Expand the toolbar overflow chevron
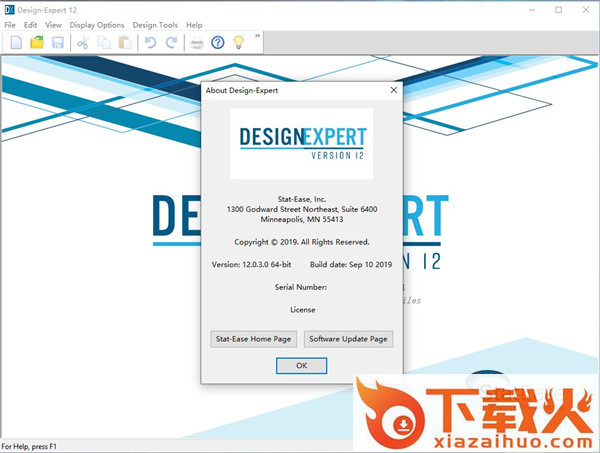600x453 pixels. (x=258, y=37)
